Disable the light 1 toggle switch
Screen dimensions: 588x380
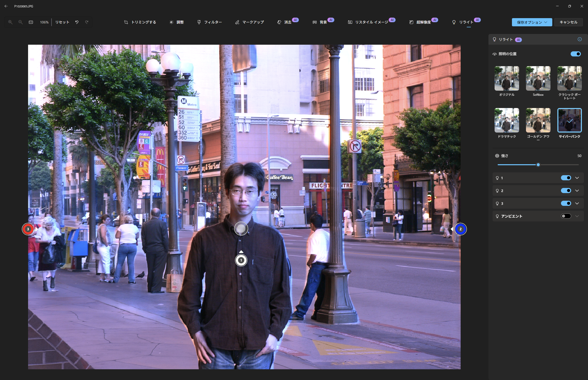(x=566, y=178)
